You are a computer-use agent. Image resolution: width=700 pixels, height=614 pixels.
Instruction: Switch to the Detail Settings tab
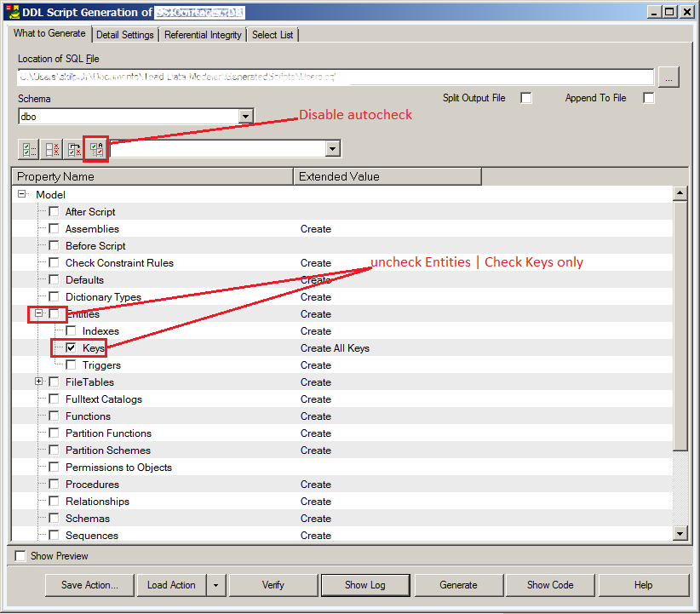[x=125, y=35]
